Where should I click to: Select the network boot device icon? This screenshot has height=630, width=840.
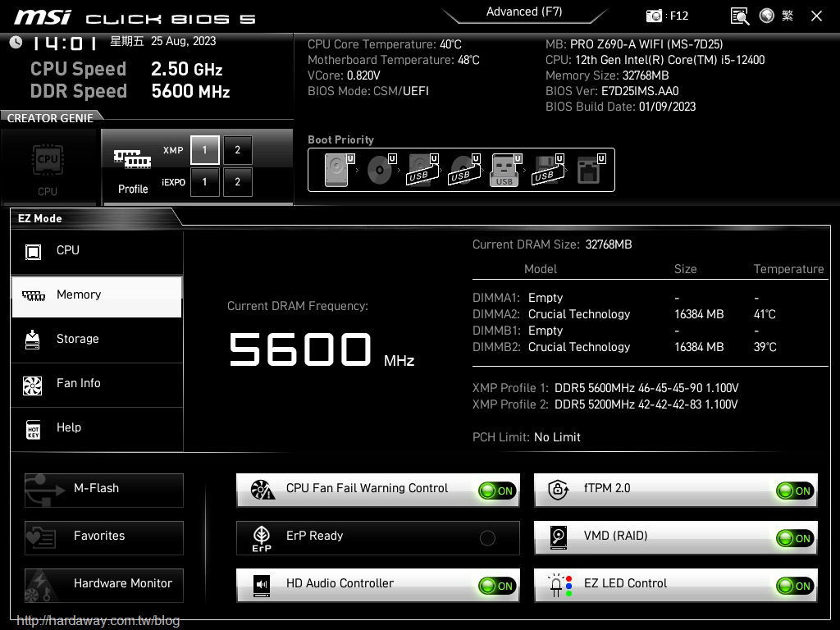589,170
